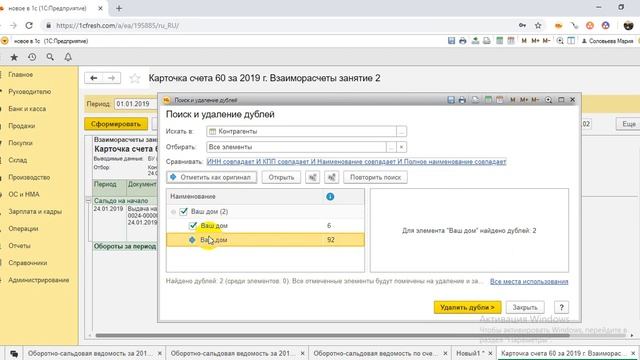Image resolution: width=640 pixels, height=360 pixels.
Task: Repeat the search with Повторить поиск
Action: point(376,177)
